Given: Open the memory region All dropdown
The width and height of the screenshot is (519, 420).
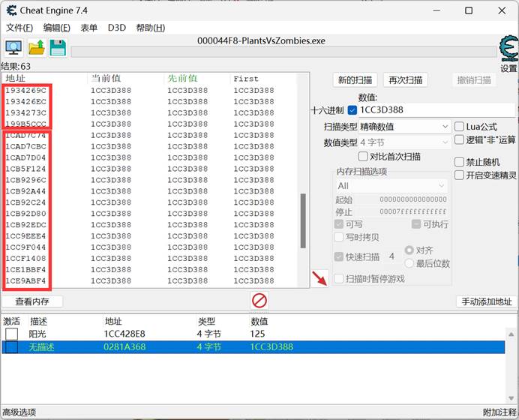Looking at the screenshot, I should [x=391, y=186].
